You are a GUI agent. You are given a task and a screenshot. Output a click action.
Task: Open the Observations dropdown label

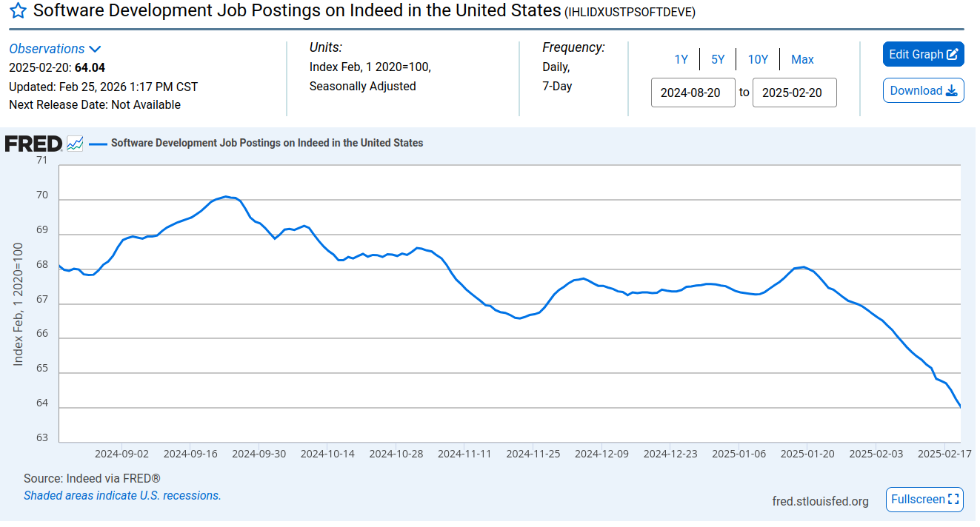pyautogui.click(x=47, y=49)
